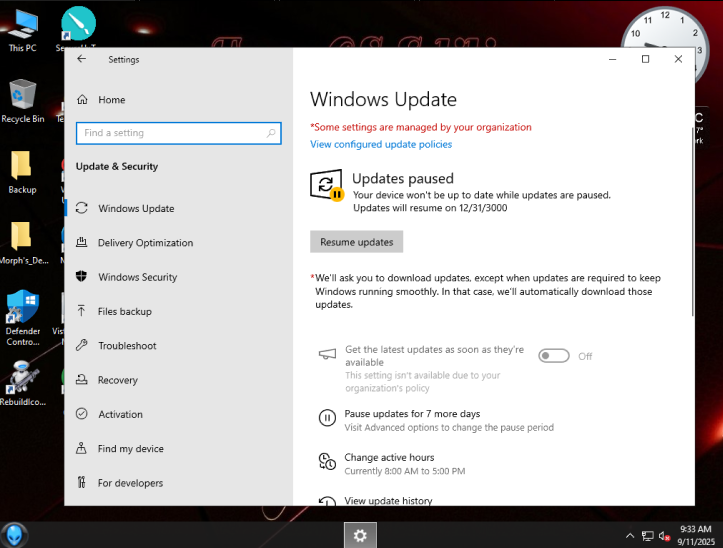Open For developers section
Image resolution: width=723 pixels, height=548 pixels.
178,483
